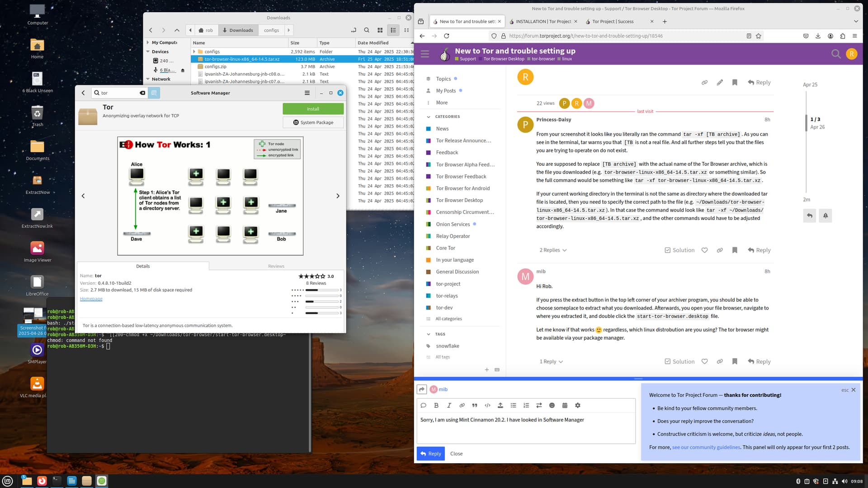Viewport: 868px width, 488px height.
Task: Open the Tor Homepage link in Software Manager
Action: tap(91, 299)
